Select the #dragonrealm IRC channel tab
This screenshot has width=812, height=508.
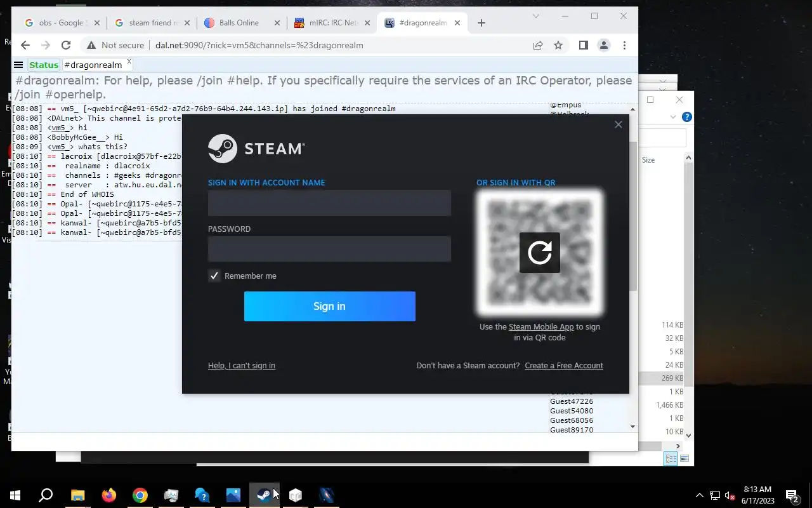coord(93,65)
